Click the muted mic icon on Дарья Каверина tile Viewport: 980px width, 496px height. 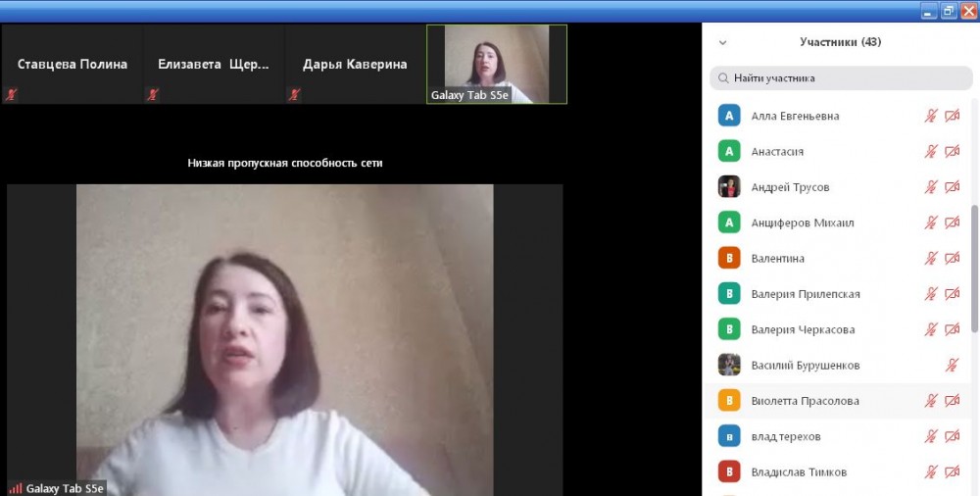294,95
